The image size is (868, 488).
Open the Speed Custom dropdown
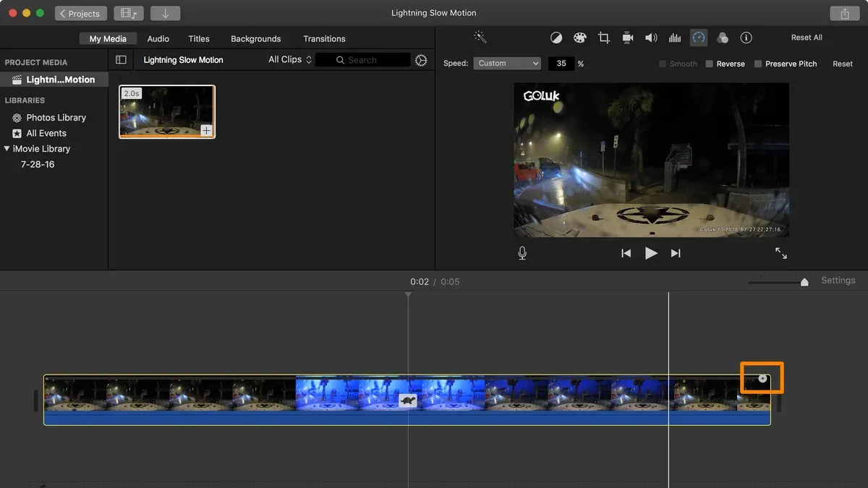pyautogui.click(x=507, y=64)
